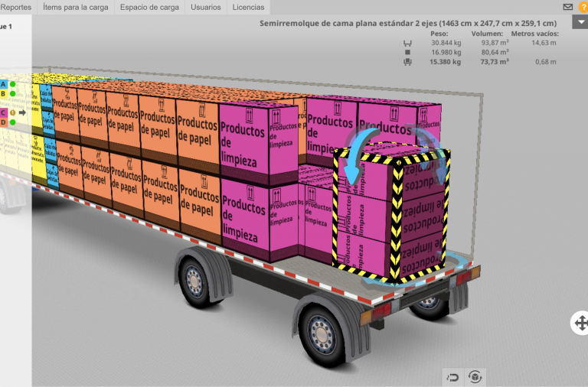Switch to Espacio de carga tab
The width and height of the screenshot is (588, 387).
(x=149, y=7)
